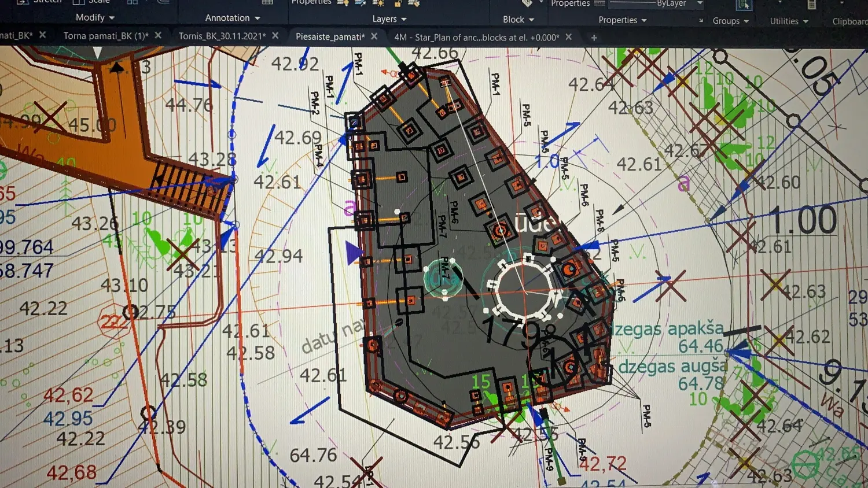Screen dimensions: 868x488
Task: Expand the Annotation panel dropdown
Action: (x=233, y=18)
